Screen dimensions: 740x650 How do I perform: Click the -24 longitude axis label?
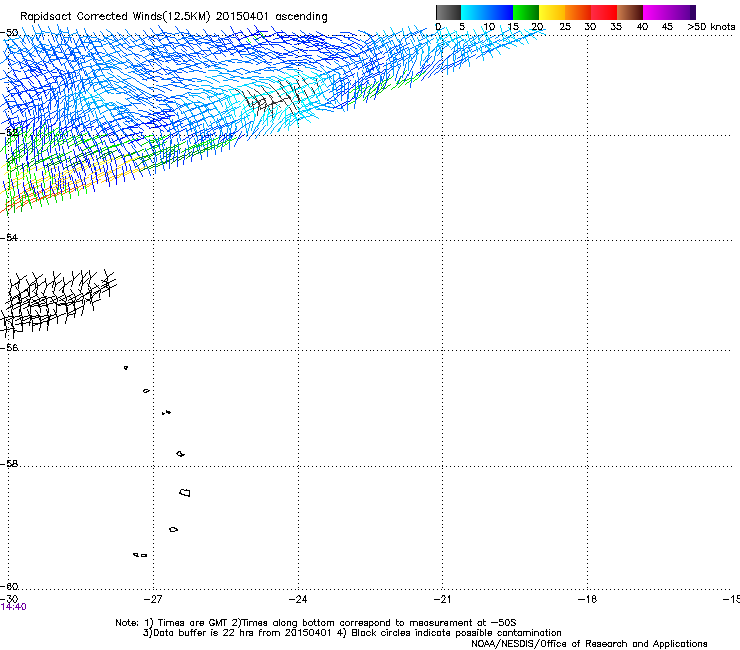tap(298, 599)
